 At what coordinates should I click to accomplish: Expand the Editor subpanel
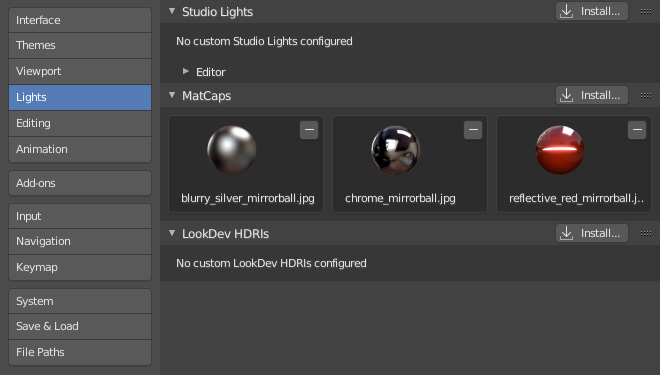(186, 72)
